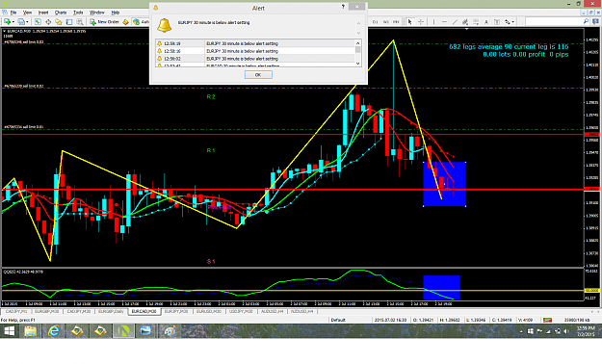
Task: Switch to the EURUSD,M30 chart tab
Action: (209, 311)
